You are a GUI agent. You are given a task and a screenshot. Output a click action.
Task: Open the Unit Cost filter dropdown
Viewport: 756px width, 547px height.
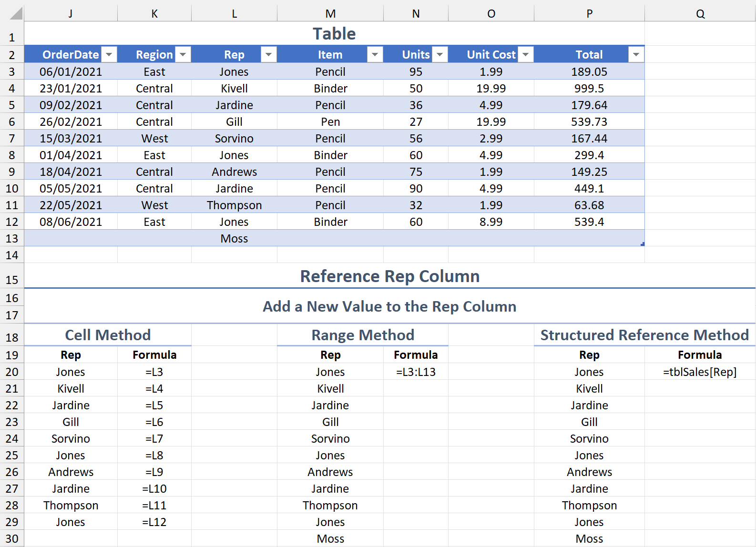coord(526,55)
